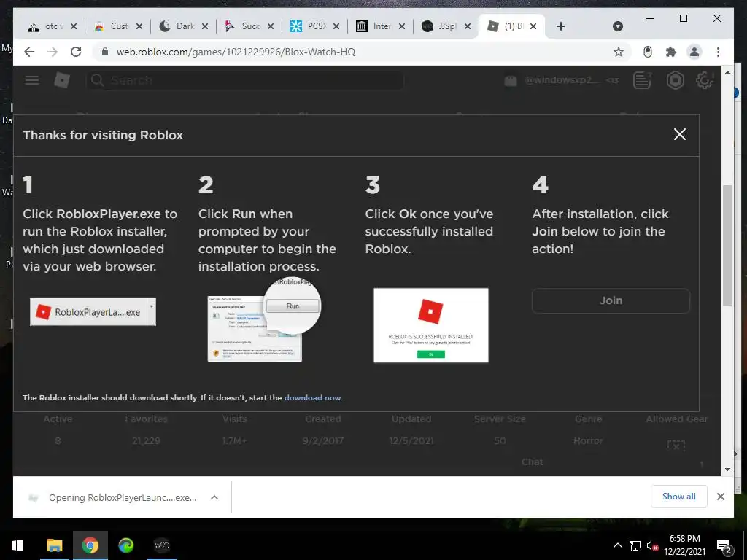The image size is (747, 560).
Task: Open the Roblox settings gear icon
Action: [704, 80]
